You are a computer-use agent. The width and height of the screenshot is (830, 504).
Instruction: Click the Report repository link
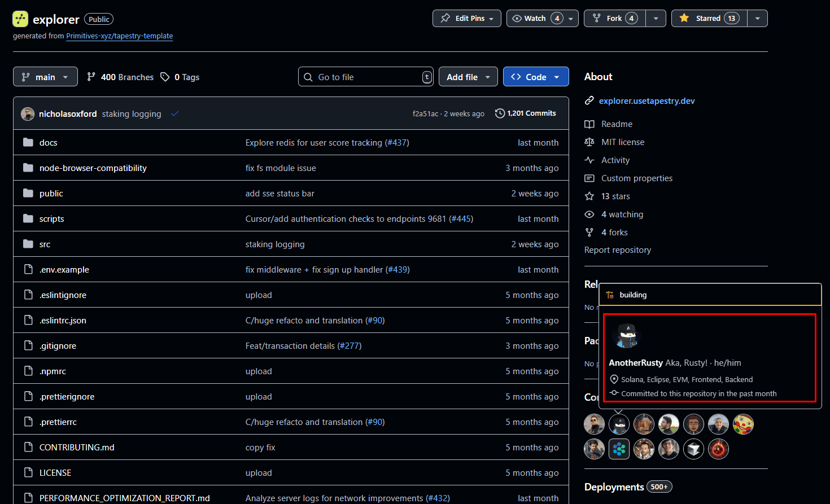click(x=617, y=249)
